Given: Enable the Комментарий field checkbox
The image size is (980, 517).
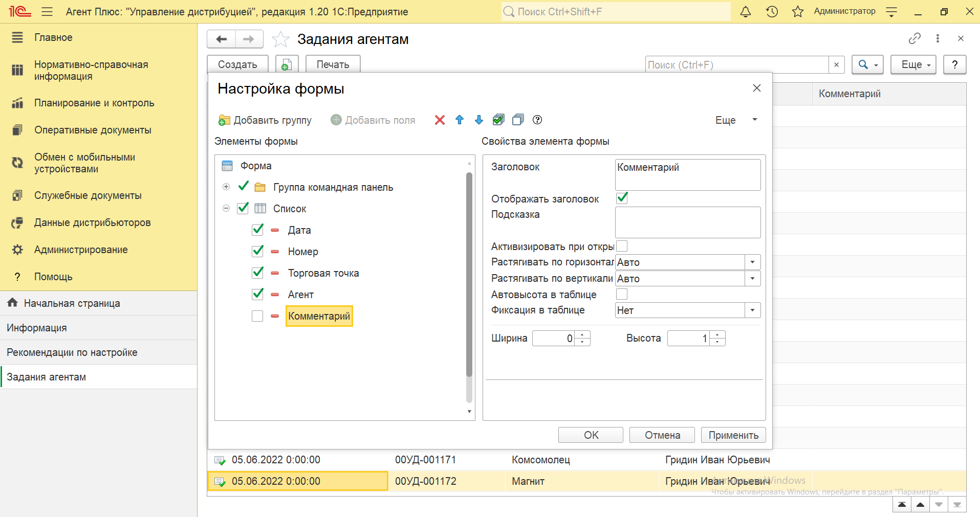Looking at the screenshot, I should [x=257, y=316].
